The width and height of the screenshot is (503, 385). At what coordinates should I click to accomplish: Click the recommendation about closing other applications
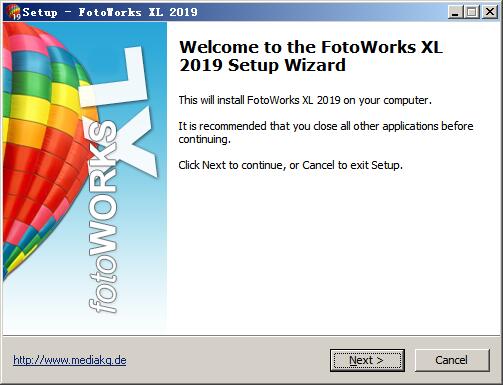pyautogui.click(x=326, y=133)
